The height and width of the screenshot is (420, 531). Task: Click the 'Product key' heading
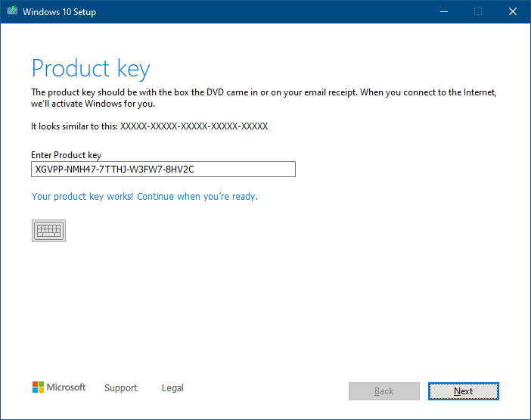tap(91, 69)
